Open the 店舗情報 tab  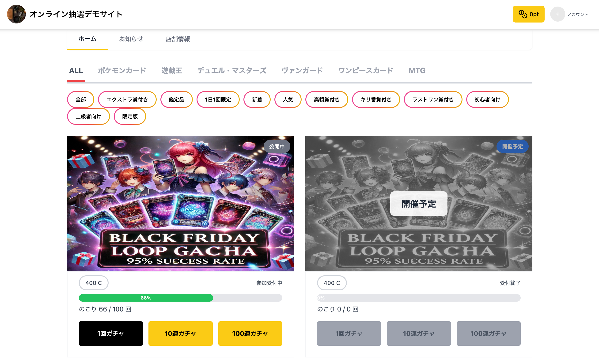[178, 39]
